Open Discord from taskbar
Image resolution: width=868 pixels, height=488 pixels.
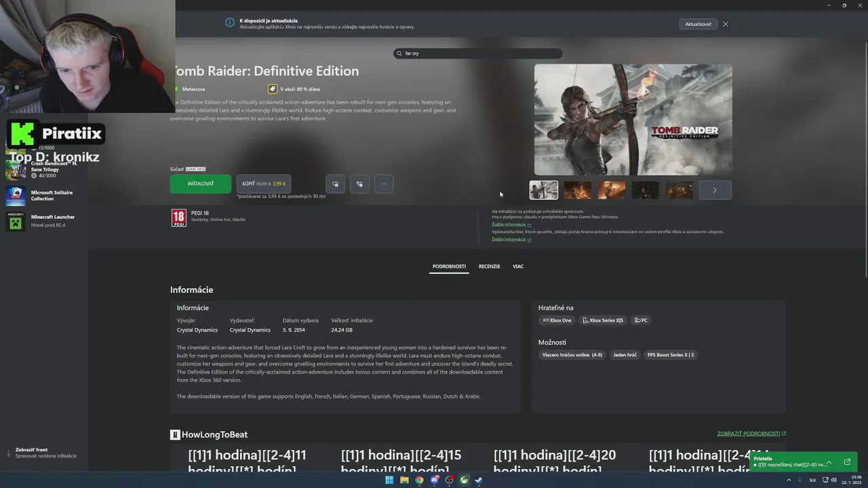coord(434,480)
